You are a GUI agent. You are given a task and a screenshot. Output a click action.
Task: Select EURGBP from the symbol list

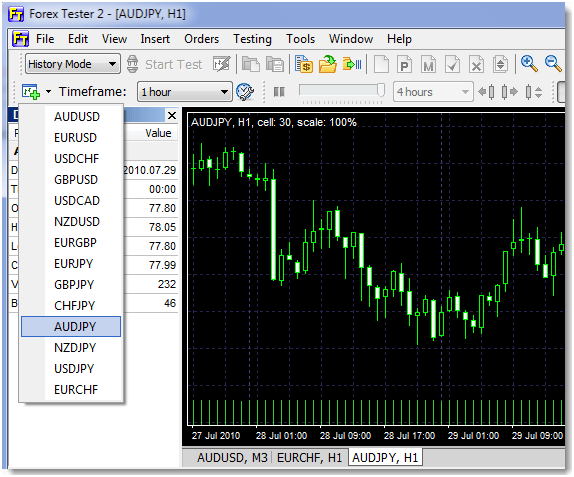tap(71, 243)
